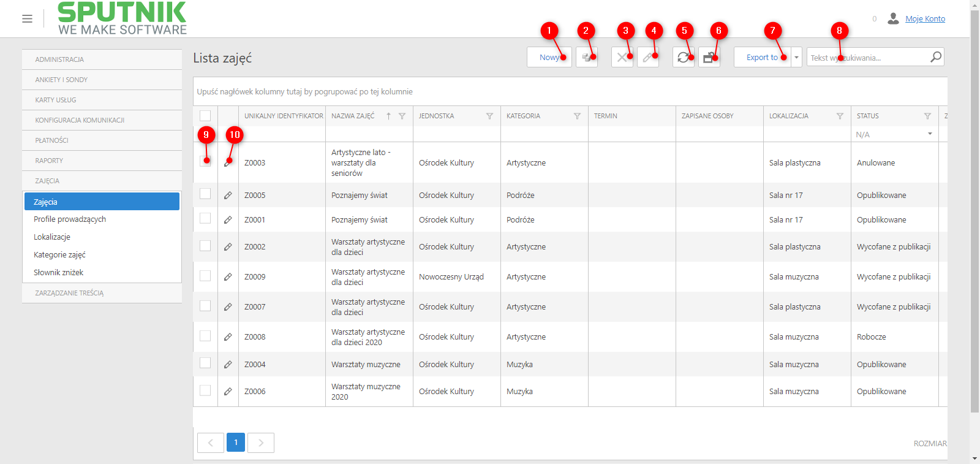The width and height of the screenshot is (980, 464).
Task: Select Kategorie zajęć in sidebar
Action: (59, 254)
